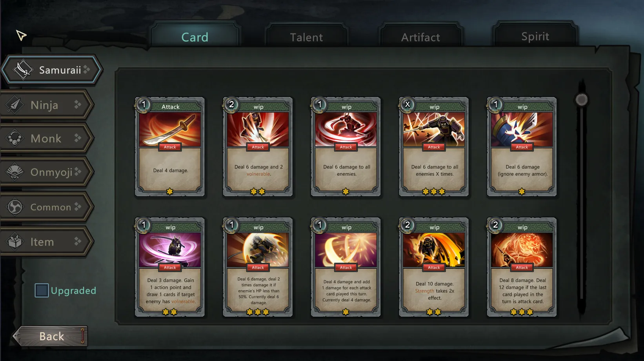Select the Item box icon

tap(15, 241)
